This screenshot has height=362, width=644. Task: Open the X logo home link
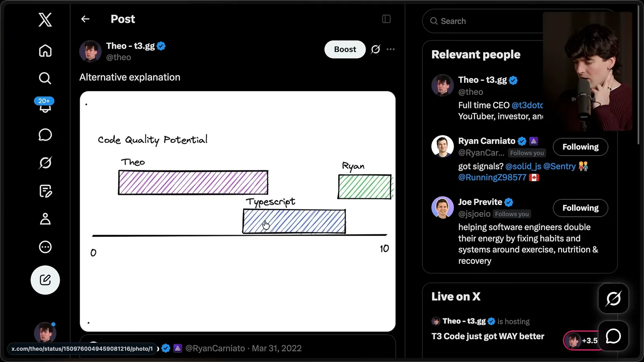click(x=45, y=19)
